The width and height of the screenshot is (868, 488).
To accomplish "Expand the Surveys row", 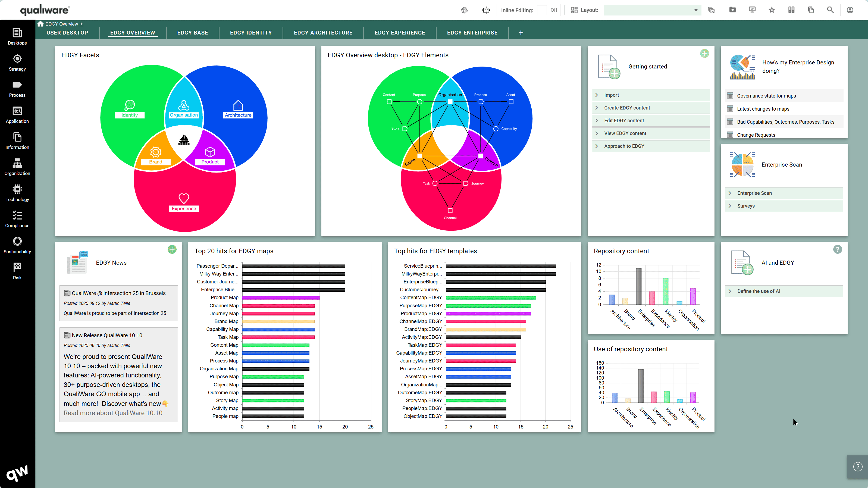I will (784, 206).
